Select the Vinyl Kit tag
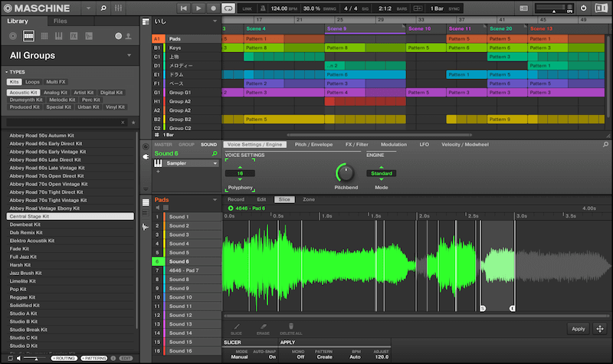Image resolution: width=613 pixels, height=364 pixels. 115,107
